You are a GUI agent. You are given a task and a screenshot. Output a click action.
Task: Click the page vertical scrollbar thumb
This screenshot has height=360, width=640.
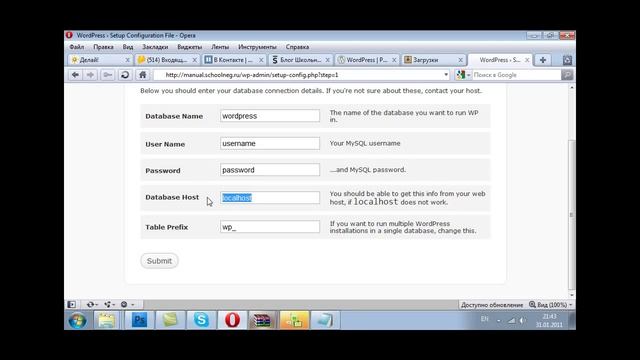pyautogui.click(x=571, y=214)
